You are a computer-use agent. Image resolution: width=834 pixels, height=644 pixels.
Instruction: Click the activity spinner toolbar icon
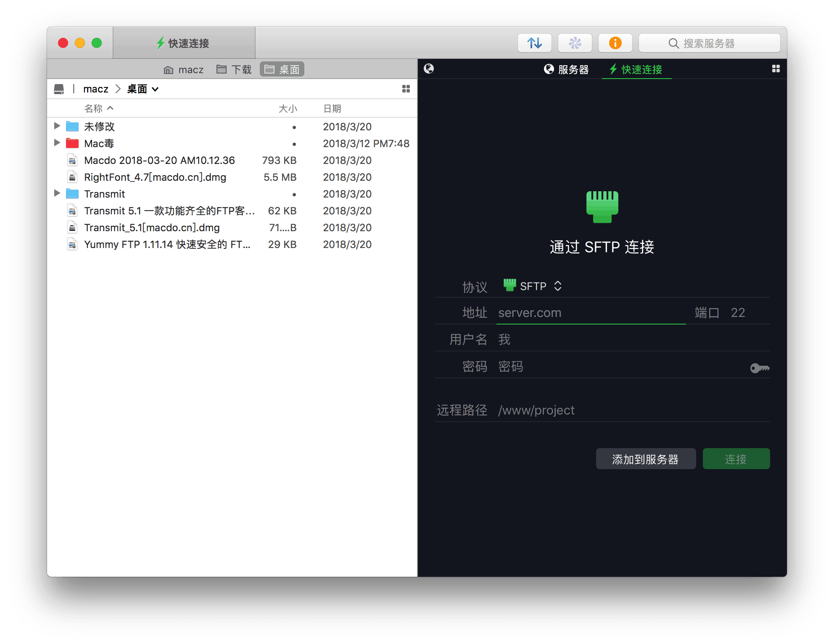tap(575, 43)
